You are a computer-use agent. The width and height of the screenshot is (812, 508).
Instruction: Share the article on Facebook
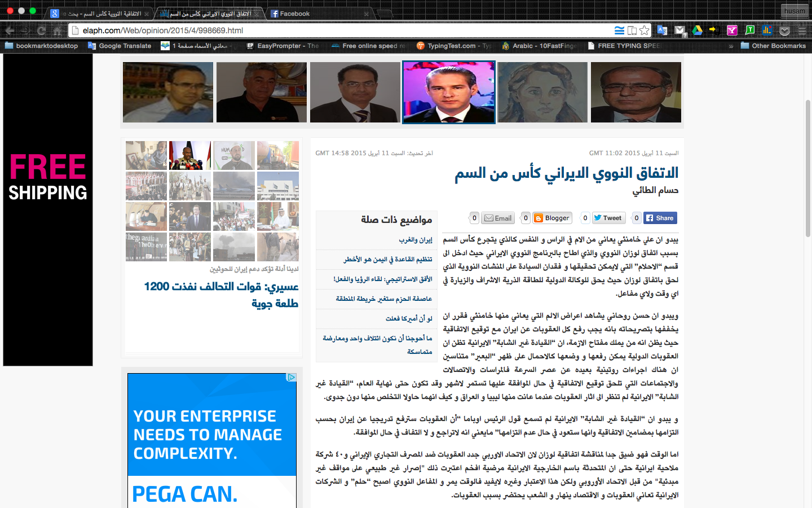660,218
